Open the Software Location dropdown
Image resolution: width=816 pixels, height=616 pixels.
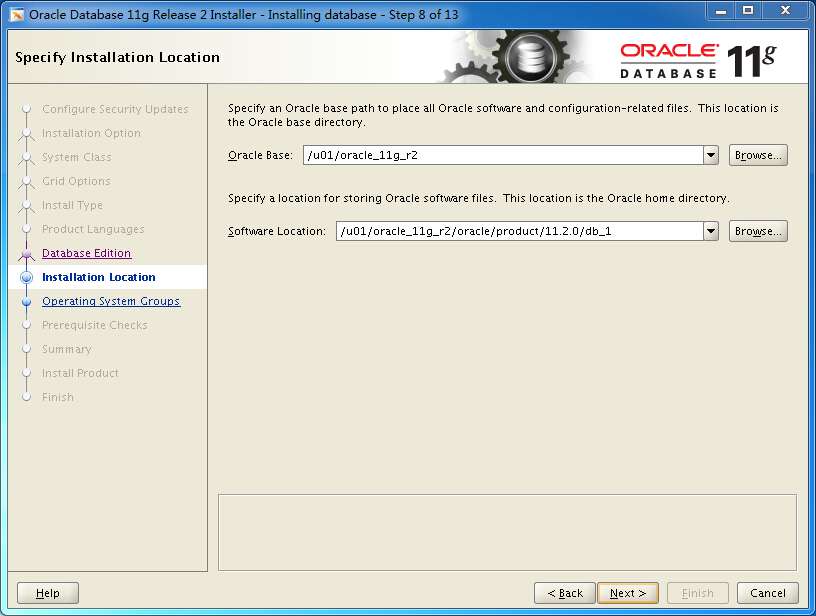pos(711,231)
